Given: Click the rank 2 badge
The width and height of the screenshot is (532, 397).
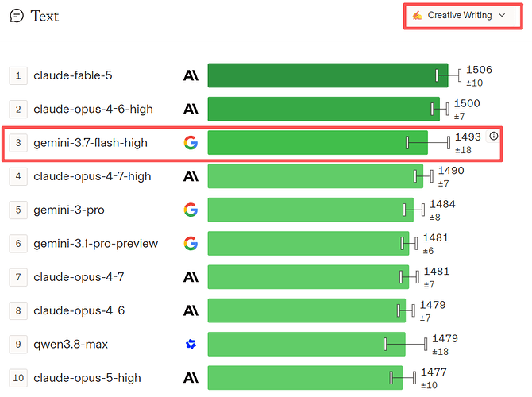Looking at the screenshot, I should click(18, 109).
